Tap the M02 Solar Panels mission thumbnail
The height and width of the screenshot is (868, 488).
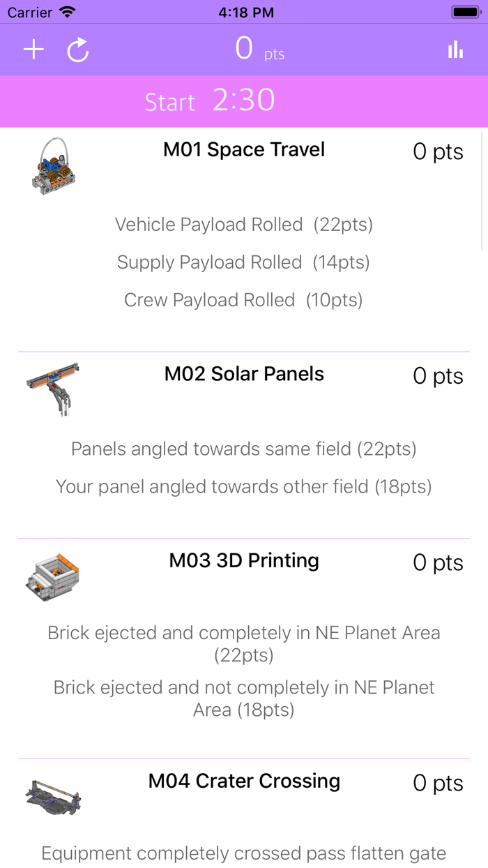[53, 389]
